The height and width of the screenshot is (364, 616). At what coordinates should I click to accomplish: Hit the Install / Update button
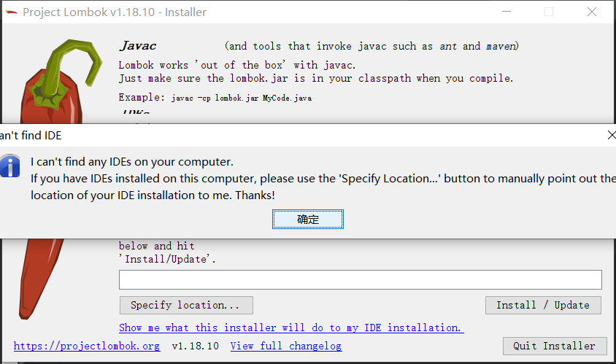542,305
